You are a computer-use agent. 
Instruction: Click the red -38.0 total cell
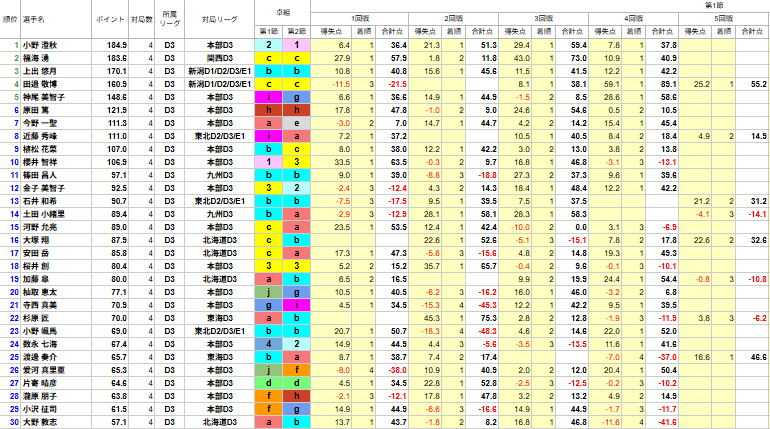(x=392, y=370)
